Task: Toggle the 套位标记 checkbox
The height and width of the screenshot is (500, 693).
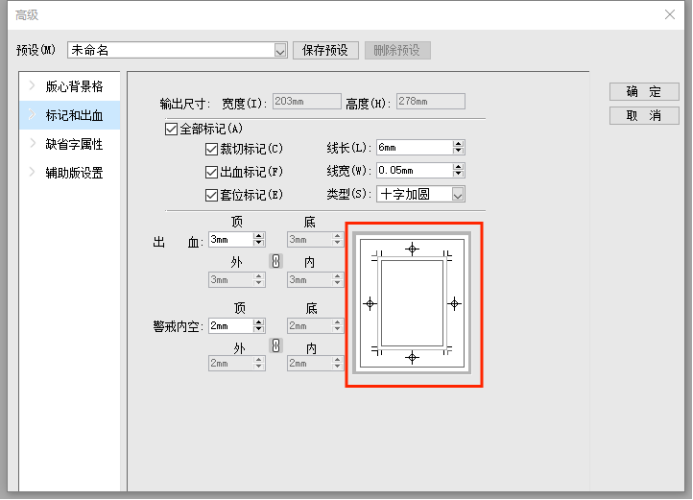Action: click(211, 194)
